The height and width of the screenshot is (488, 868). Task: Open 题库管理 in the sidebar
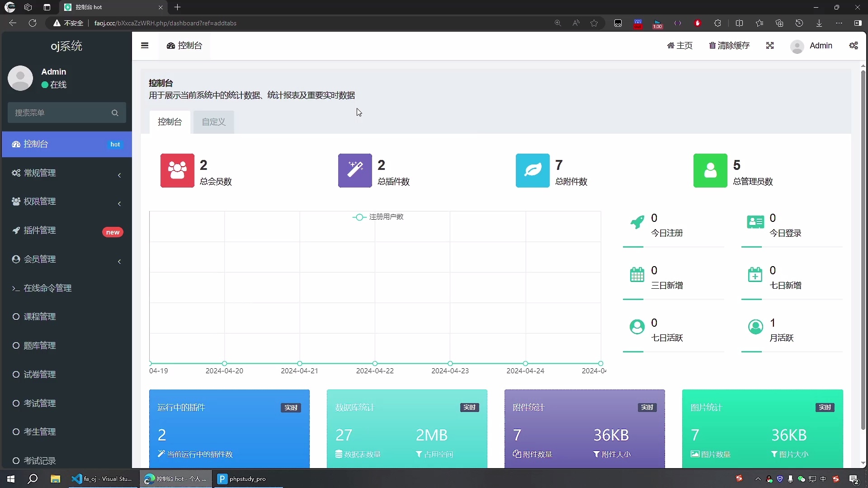pos(67,346)
